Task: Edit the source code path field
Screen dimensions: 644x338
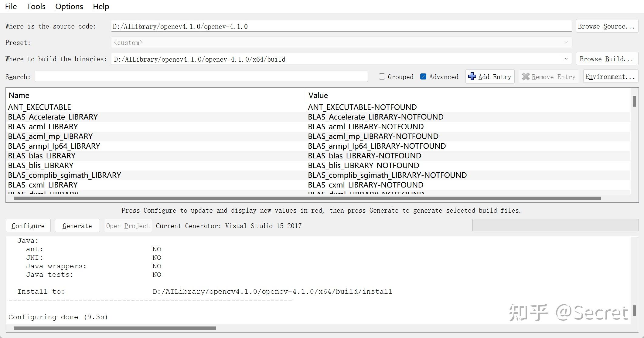Action: coord(334,26)
